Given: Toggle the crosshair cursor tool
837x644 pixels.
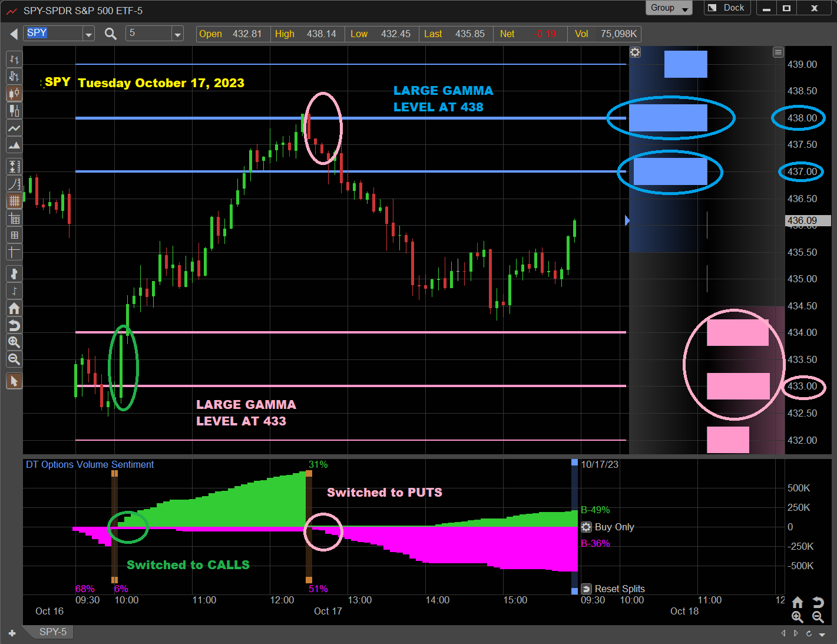Looking at the screenshot, I should (x=14, y=252).
